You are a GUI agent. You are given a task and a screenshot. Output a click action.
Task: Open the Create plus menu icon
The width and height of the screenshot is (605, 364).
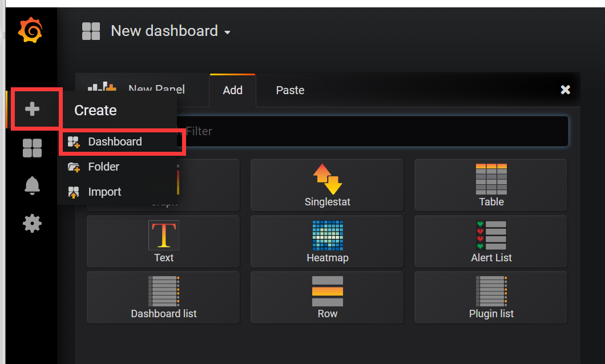tap(32, 109)
